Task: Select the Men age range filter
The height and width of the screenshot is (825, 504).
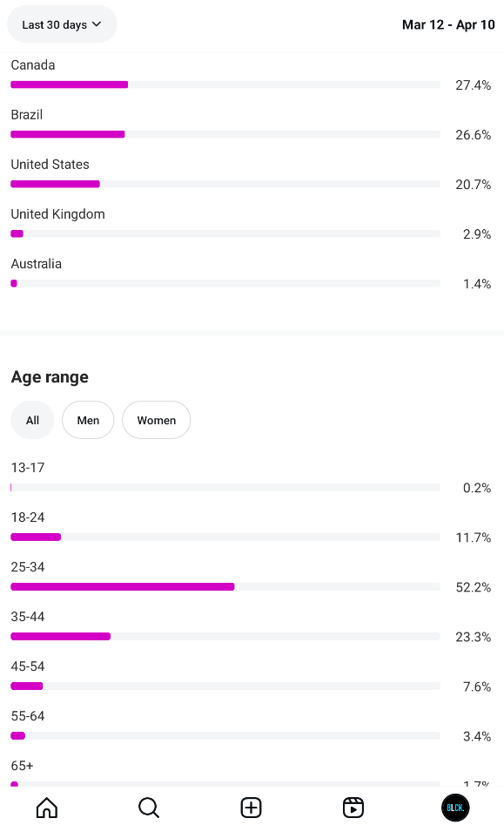Action: coord(88,420)
